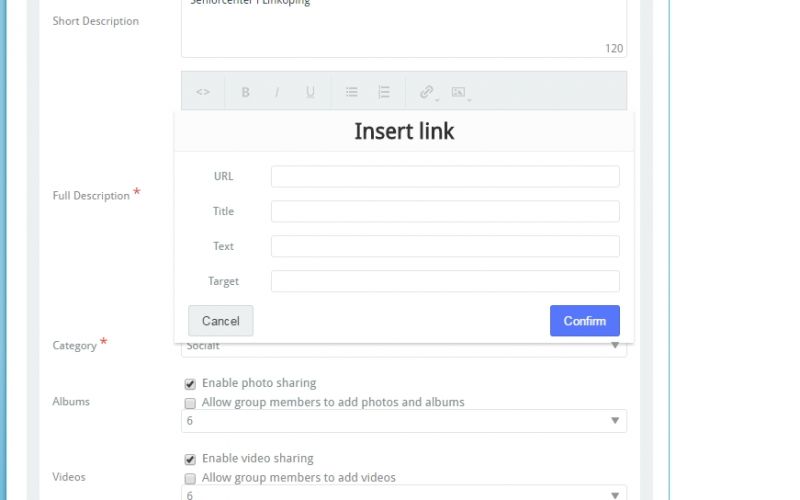Uncheck Enable video sharing
The image size is (800, 500).
tap(190, 459)
